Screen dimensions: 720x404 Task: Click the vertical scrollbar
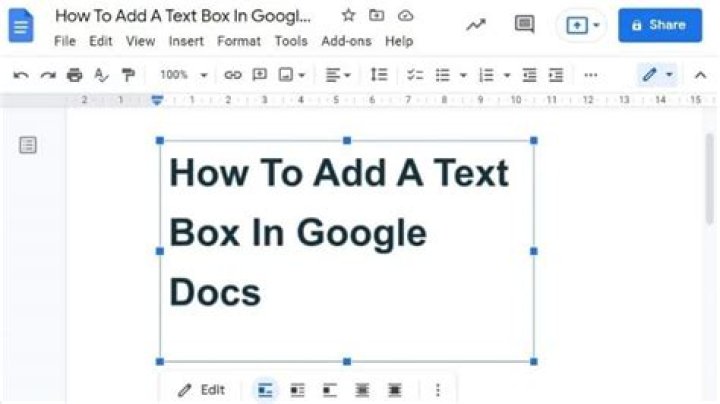[x=710, y=179]
